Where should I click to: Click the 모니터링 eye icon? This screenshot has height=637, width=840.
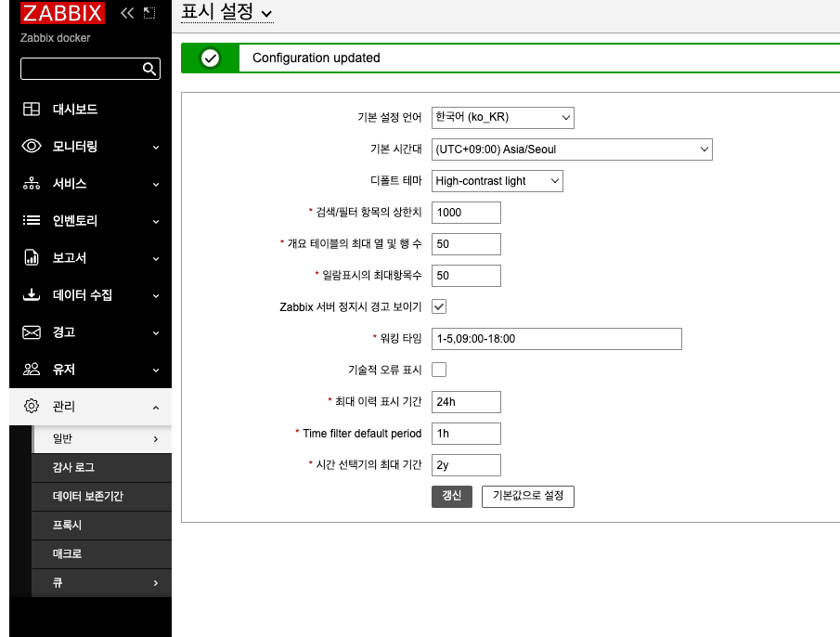tap(31, 147)
